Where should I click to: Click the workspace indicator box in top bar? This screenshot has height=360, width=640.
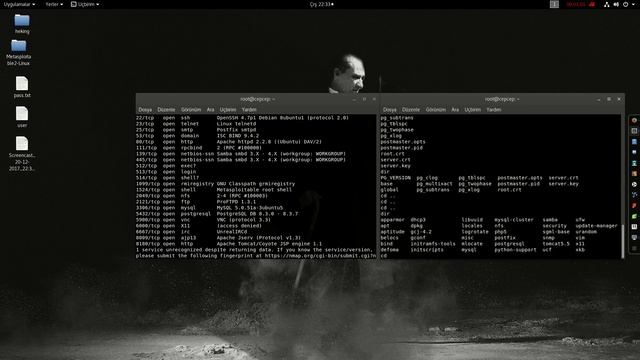click(x=554, y=4)
